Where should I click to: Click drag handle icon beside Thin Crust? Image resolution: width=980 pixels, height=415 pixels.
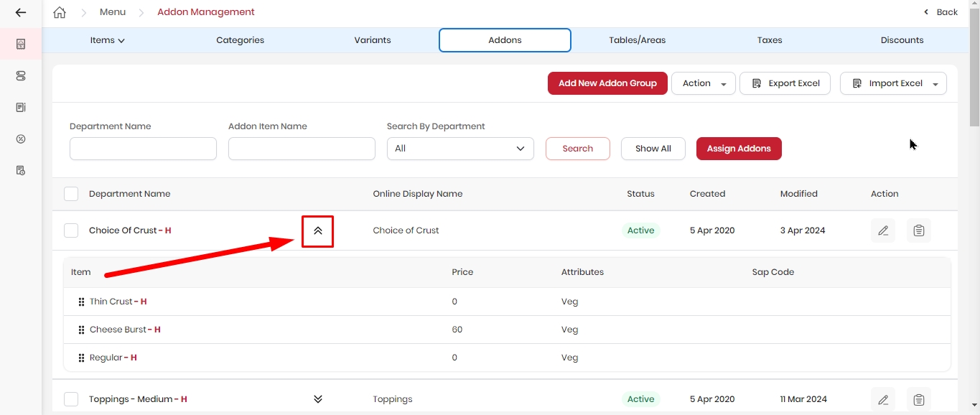point(81,302)
